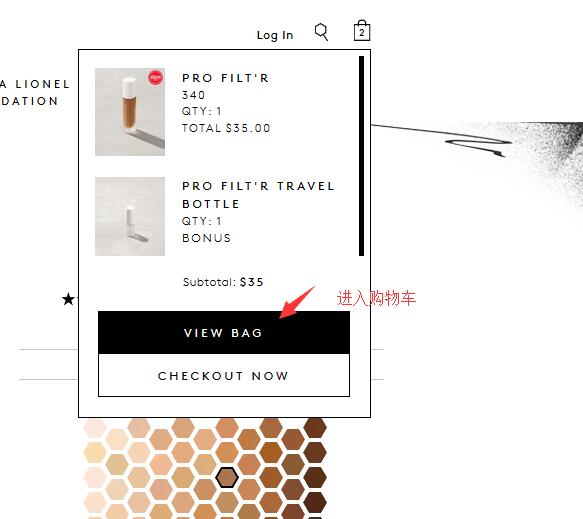The width and height of the screenshot is (583, 519).
Task: Log In to the account
Action: coord(275,35)
